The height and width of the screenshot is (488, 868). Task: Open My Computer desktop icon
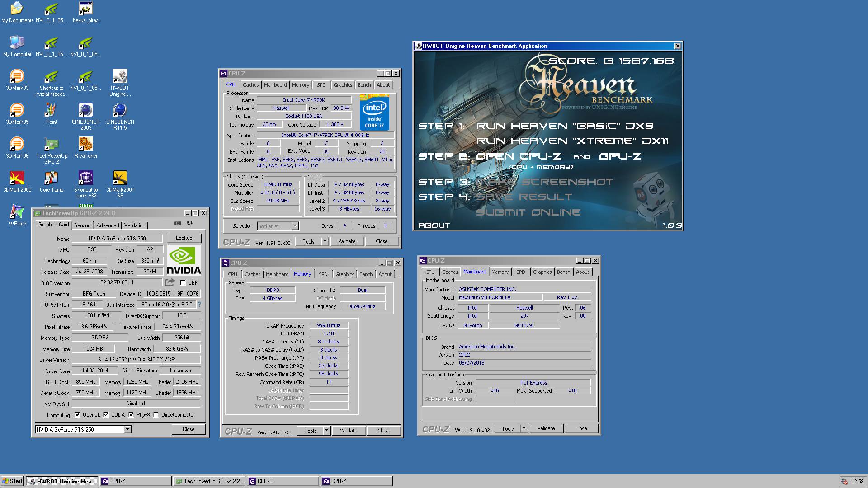point(17,46)
